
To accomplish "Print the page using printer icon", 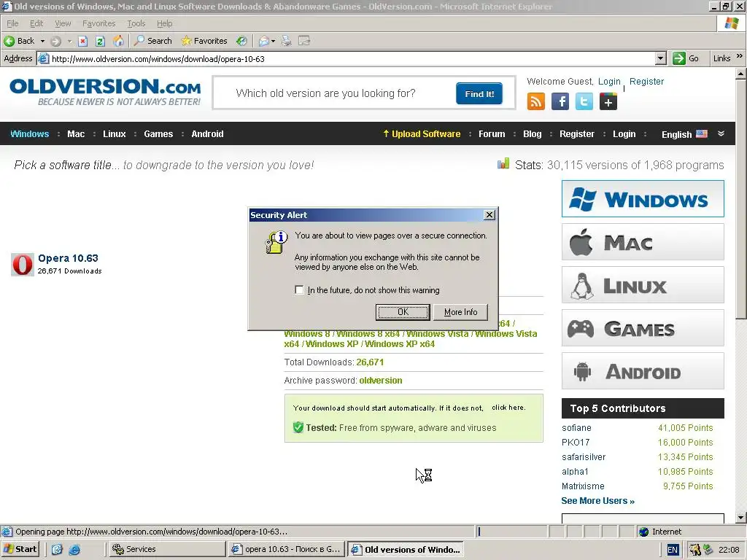I will pyautogui.click(x=286, y=41).
